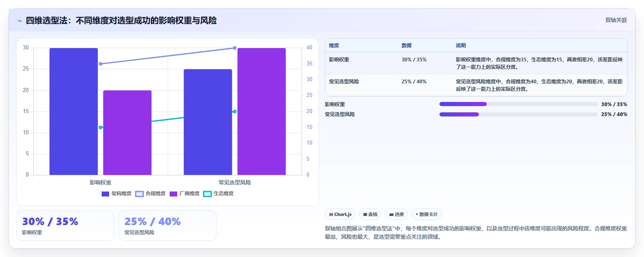The width and height of the screenshot is (644, 257).
Task: Click the description paragraph starting 双轴组合图
Action: [x=476, y=233]
